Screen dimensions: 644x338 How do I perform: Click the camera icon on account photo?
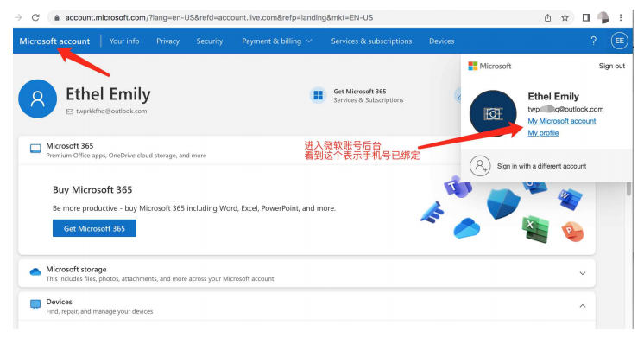tap(493, 114)
